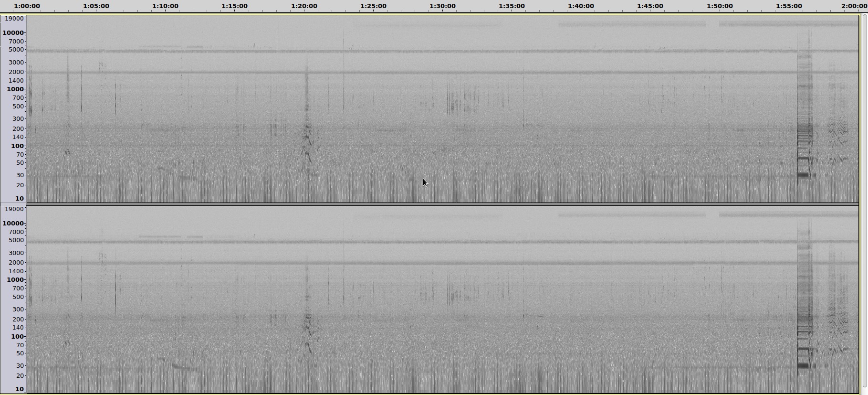Click the 10 label at the lower scale bottom
Screen dimensions: 868x395
click(x=20, y=389)
